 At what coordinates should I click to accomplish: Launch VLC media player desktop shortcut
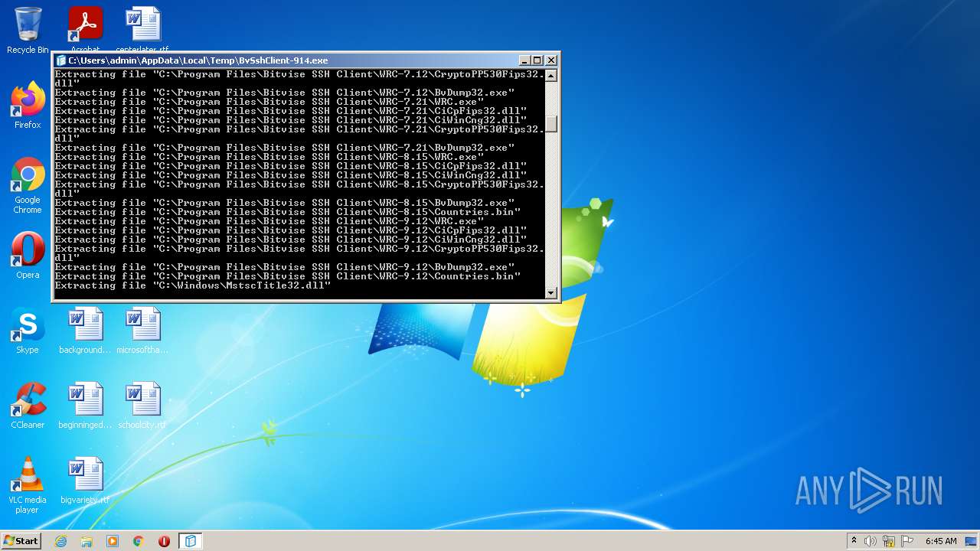(x=28, y=485)
